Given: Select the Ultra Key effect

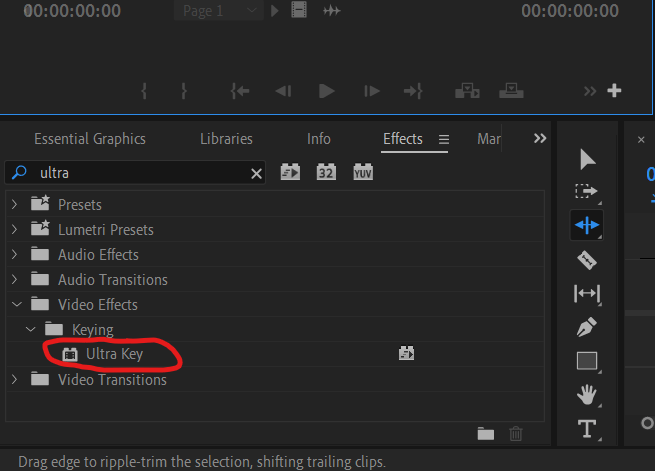Looking at the screenshot, I should [x=114, y=354].
